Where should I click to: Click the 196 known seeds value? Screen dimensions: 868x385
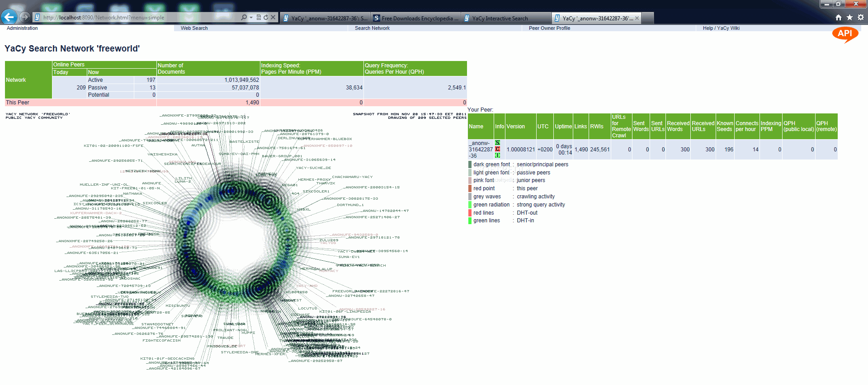tap(729, 150)
